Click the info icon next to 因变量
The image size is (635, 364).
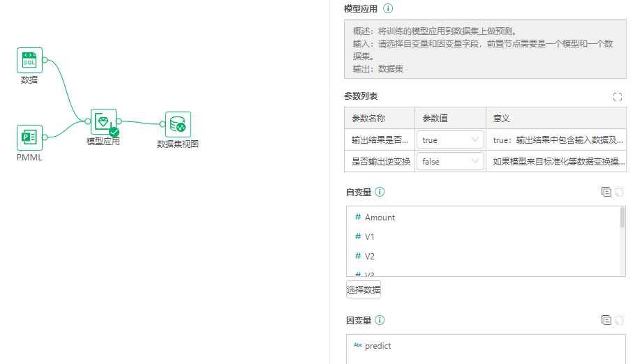pyautogui.click(x=380, y=320)
